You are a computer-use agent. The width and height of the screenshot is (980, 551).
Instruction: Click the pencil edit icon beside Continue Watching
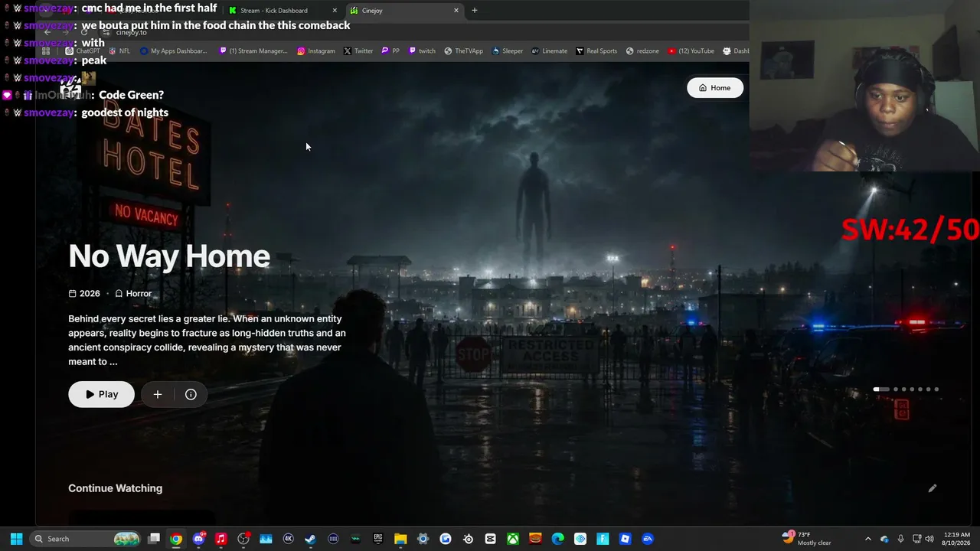[x=933, y=488]
